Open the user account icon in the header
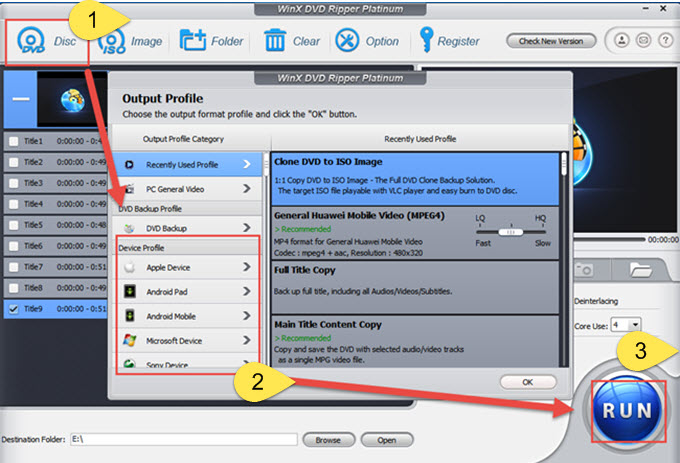The width and height of the screenshot is (680, 463). tap(621, 41)
